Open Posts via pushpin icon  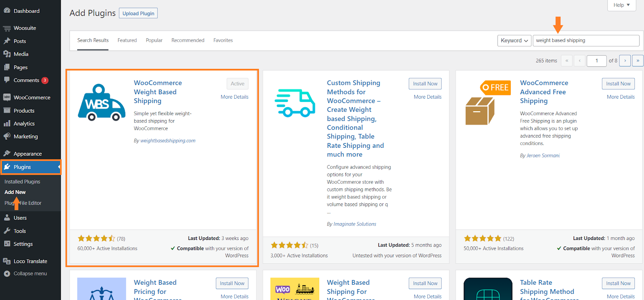pyautogui.click(x=7, y=41)
